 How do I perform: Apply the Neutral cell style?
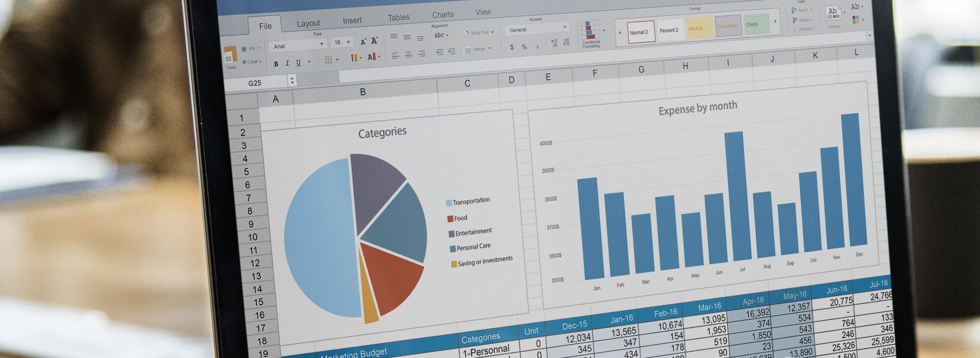coord(699,28)
